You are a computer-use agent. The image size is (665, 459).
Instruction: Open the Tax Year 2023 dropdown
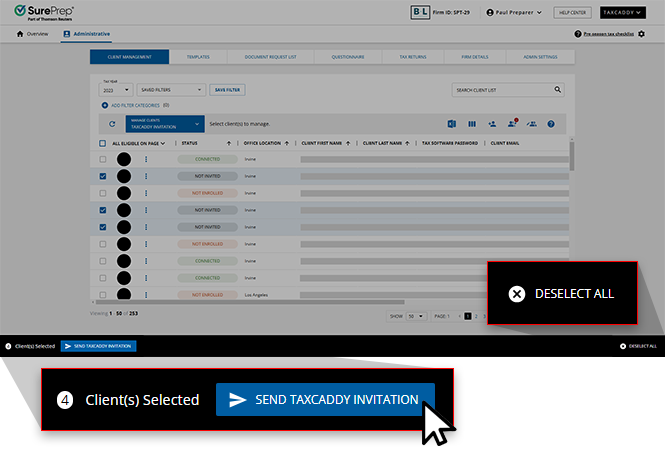[x=116, y=90]
